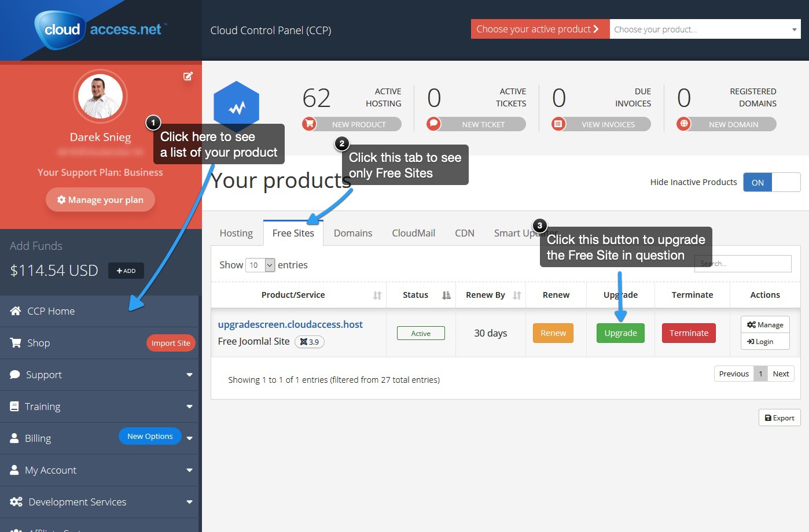
Task: Click the red invoice icon by View Invoices
Action: pyautogui.click(x=558, y=124)
